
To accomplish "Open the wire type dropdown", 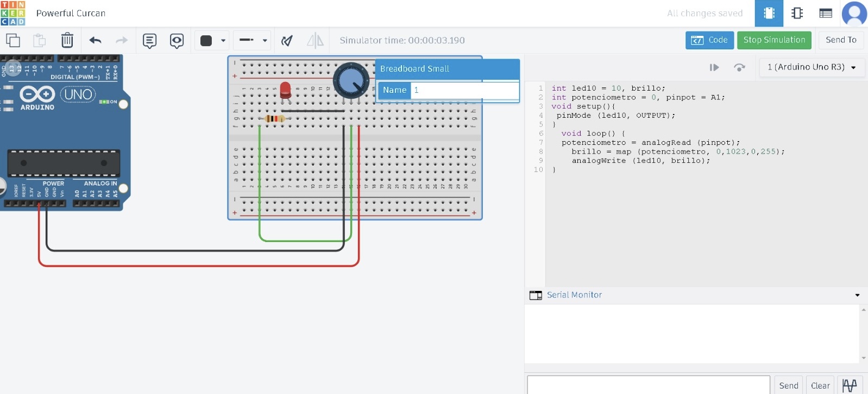I will (x=253, y=41).
